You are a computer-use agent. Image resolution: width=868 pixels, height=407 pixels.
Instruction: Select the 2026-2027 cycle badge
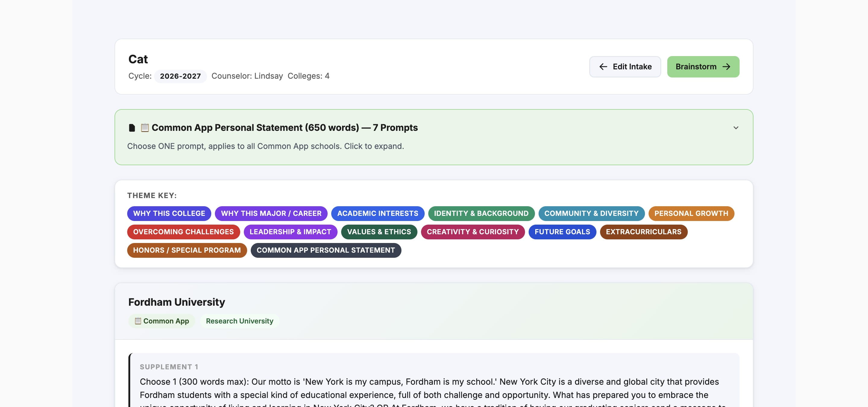tap(180, 76)
